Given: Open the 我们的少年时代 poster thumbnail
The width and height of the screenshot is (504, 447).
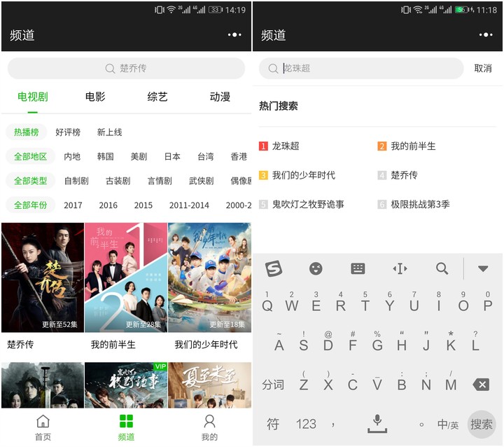Looking at the screenshot, I should click(x=209, y=277).
